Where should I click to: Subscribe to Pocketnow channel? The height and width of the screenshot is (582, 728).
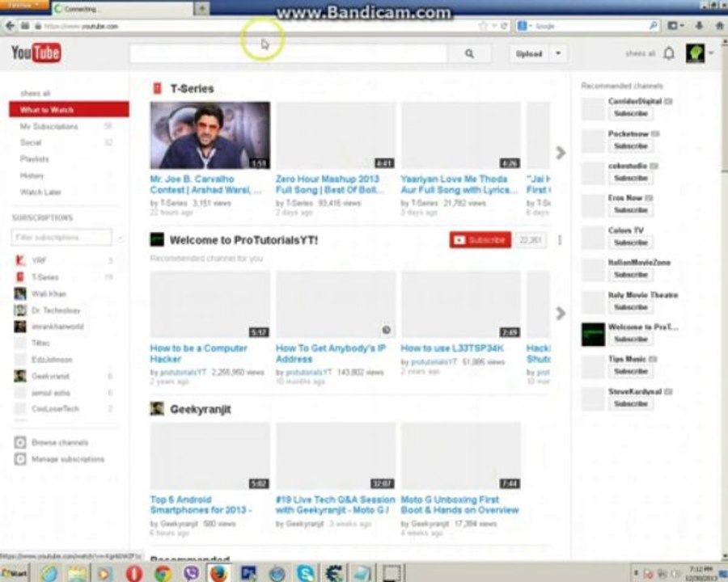pyautogui.click(x=630, y=145)
